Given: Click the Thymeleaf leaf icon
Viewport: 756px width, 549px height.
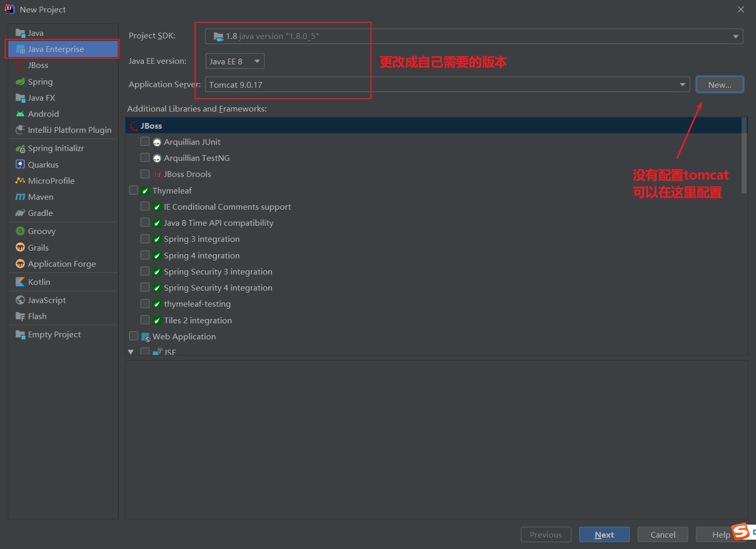Looking at the screenshot, I should pos(146,191).
